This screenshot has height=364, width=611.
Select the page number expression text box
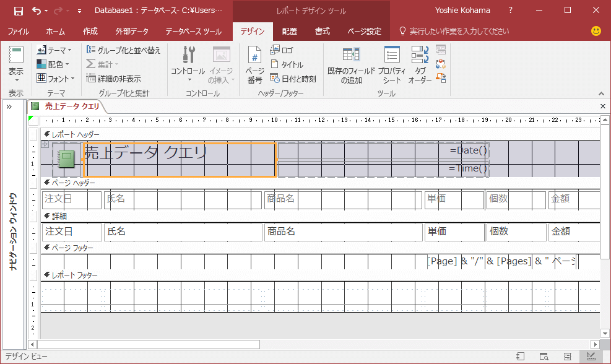(502, 261)
